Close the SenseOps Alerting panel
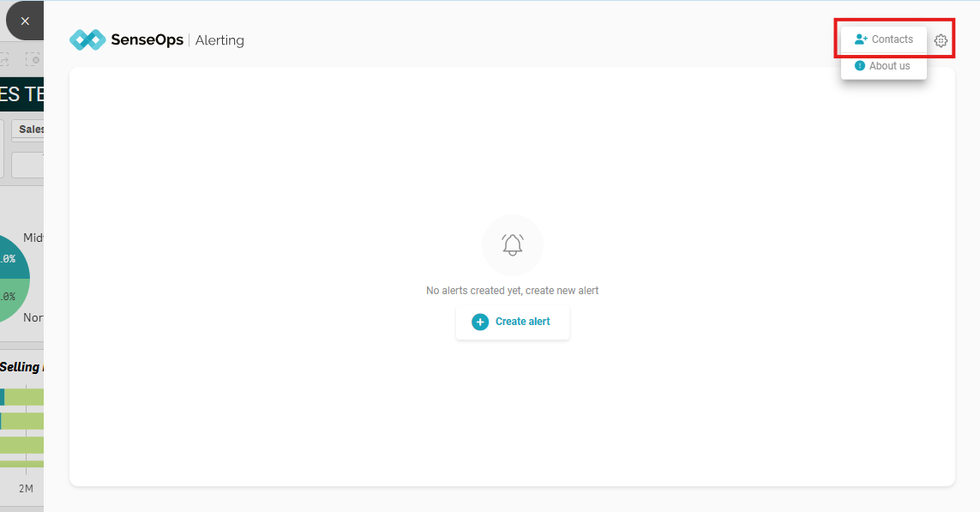Viewport: 980px width, 512px height. (24, 21)
